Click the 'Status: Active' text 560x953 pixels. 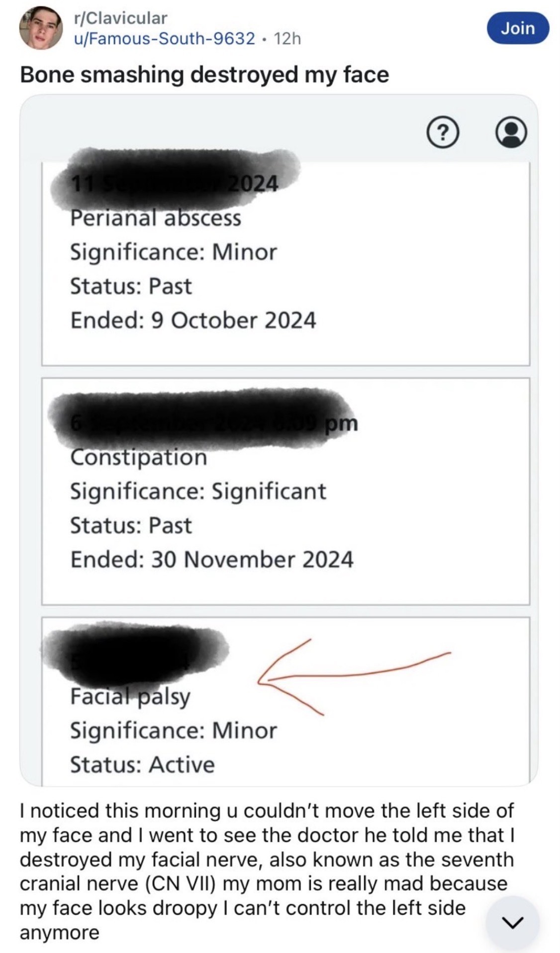[x=142, y=764]
